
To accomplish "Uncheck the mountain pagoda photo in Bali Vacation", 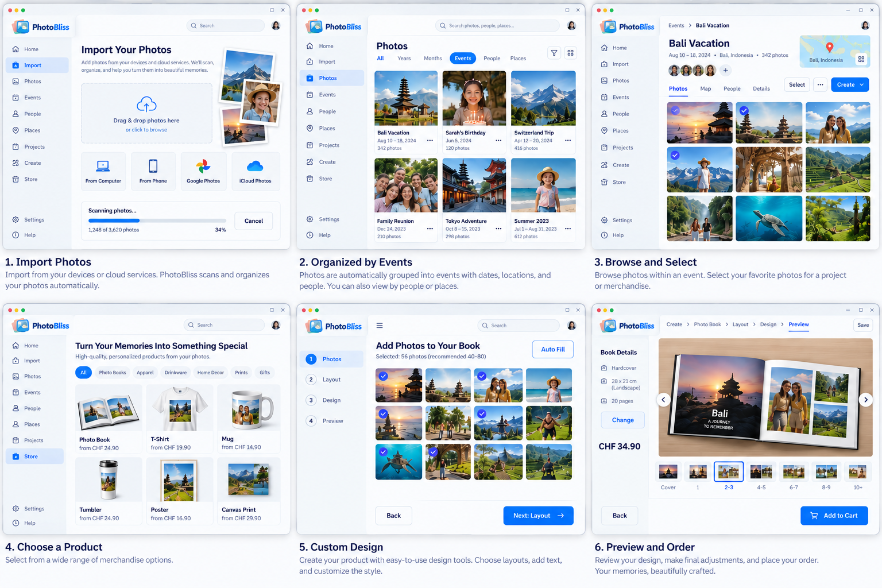I will (x=744, y=110).
